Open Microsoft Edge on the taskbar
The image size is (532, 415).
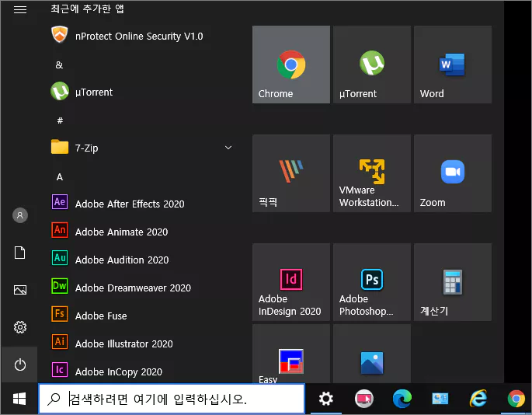tap(402, 399)
